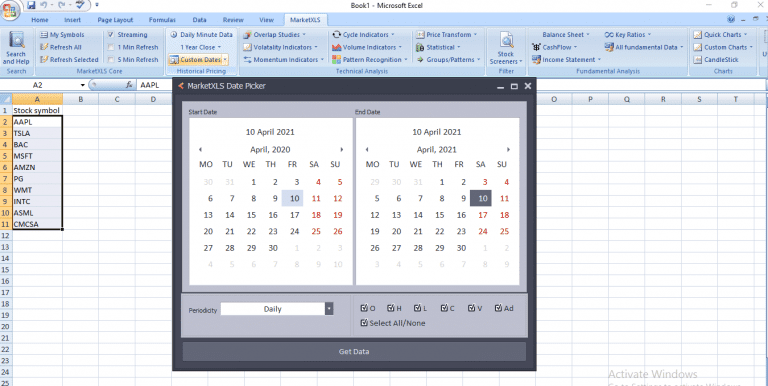The image size is (768, 386).
Task: Open Pattern Recognition indicators
Action: tap(370, 59)
